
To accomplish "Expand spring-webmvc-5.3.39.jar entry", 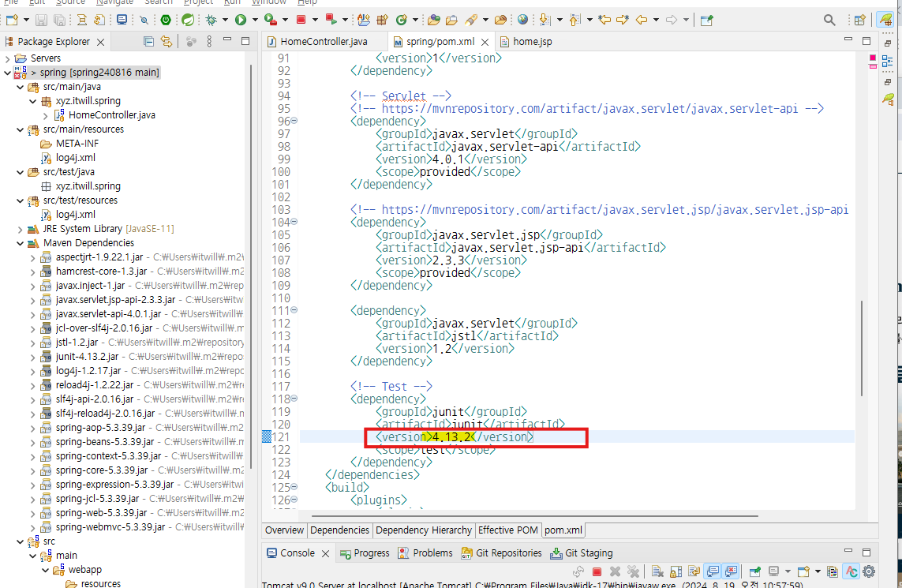I will pyautogui.click(x=33, y=527).
